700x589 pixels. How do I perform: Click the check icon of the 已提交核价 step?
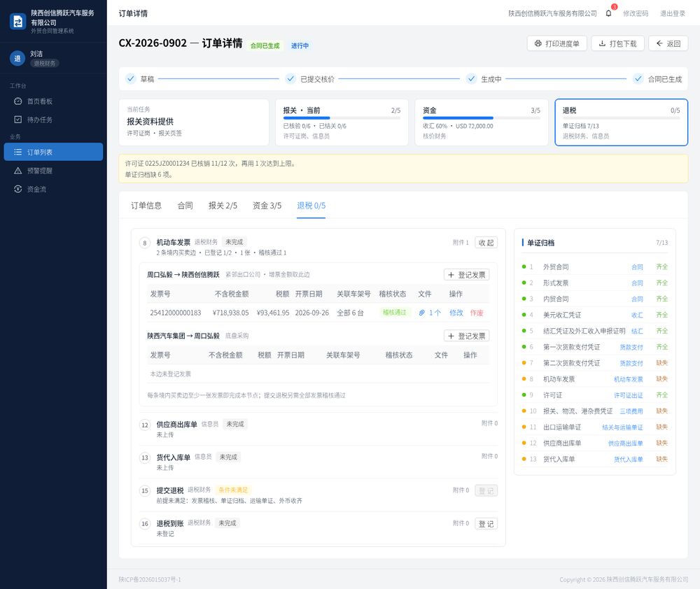coord(290,79)
